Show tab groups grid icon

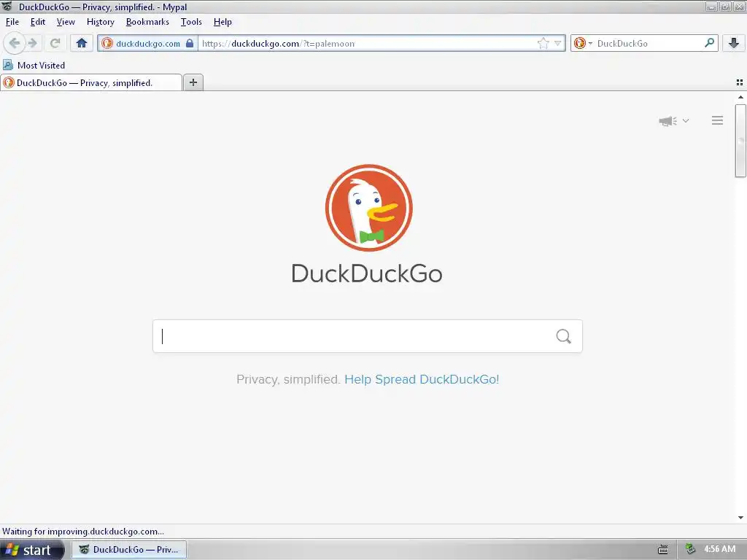740,82
